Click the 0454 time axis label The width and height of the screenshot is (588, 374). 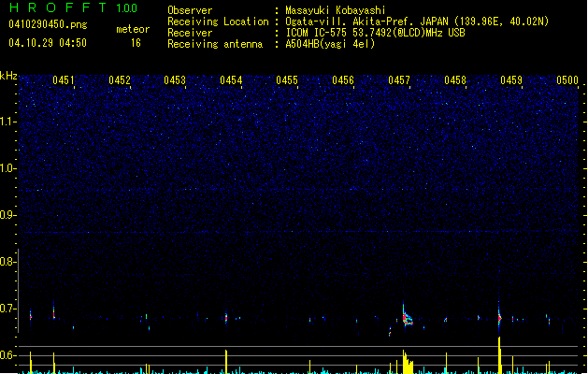click(x=231, y=80)
